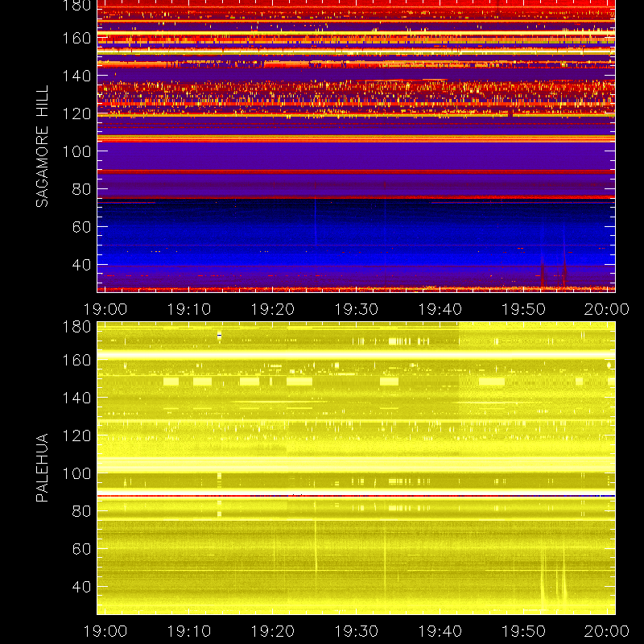Click the red horizontal line in Palehua spectrogram
644x644 pixels.
click(356, 496)
